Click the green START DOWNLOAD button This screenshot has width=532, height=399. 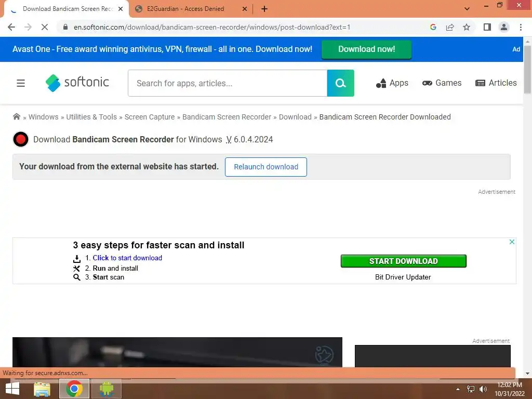[x=403, y=261]
